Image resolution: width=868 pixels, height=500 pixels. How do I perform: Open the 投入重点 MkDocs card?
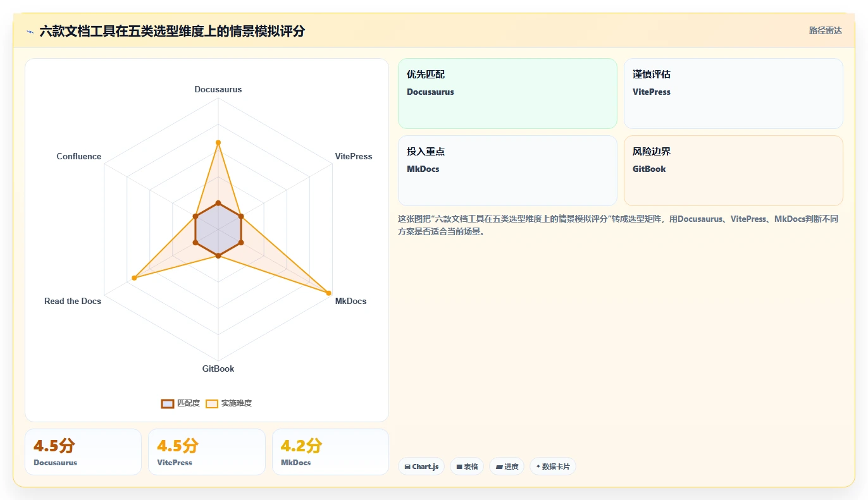(507, 171)
